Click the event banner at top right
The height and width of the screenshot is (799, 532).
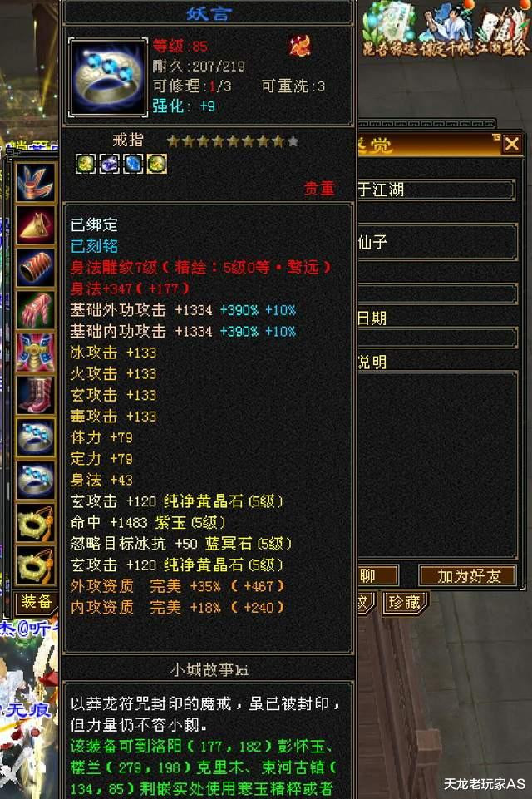pos(446,29)
